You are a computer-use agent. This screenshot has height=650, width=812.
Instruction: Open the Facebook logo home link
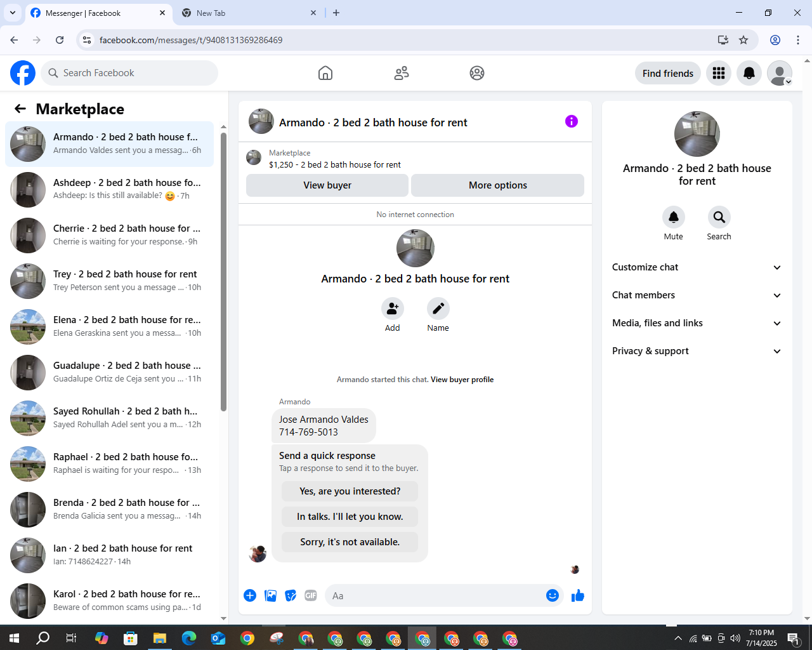coord(23,73)
